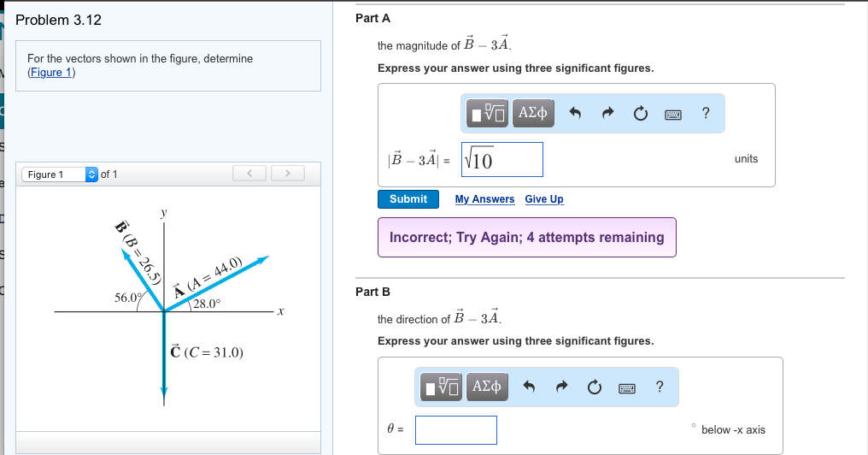Screen dimensions: 868x455
Task: Click the Part B heading
Action: tap(372, 292)
